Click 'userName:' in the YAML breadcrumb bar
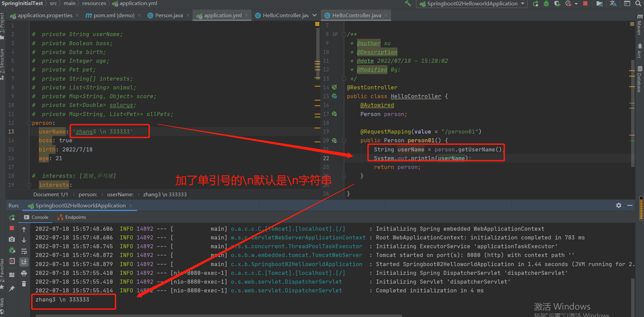This screenshot has height=317, width=644. click(x=120, y=195)
